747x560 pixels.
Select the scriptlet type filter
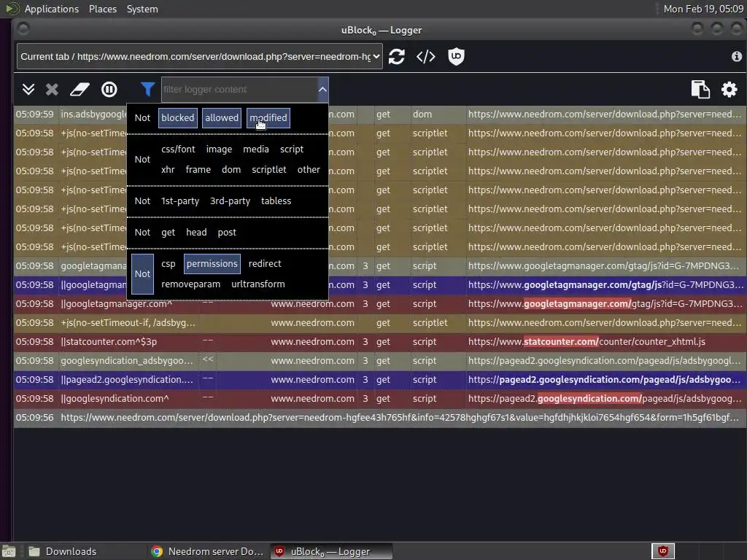pos(268,169)
